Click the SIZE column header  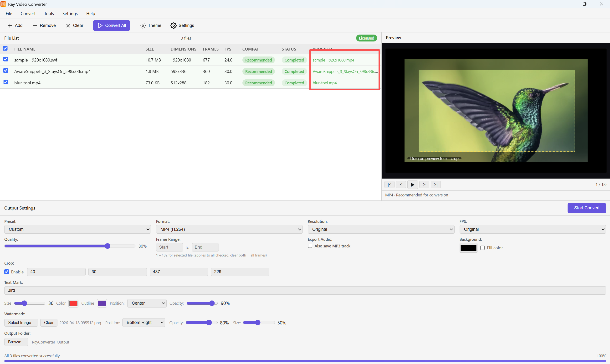coord(150,49)
